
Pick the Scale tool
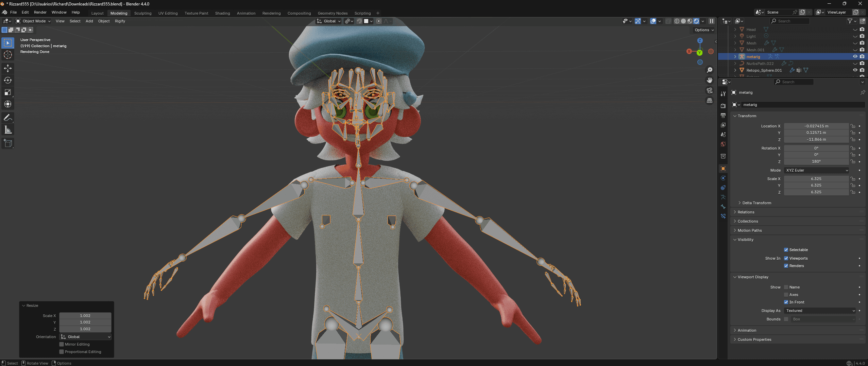click(x=8, y=92)
